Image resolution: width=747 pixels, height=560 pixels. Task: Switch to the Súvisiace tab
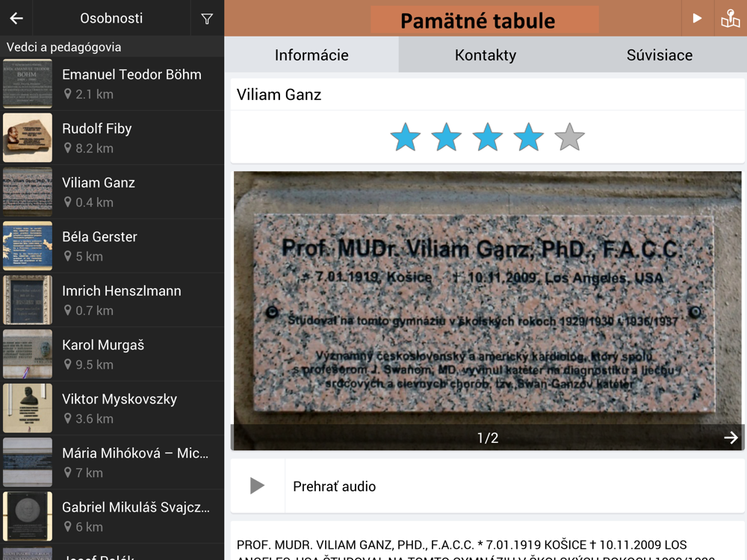click(x=660, y=55)
